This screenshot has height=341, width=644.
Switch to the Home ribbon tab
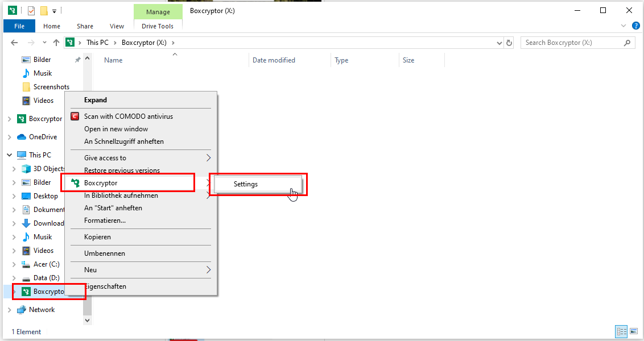click(x=52, y=26)
